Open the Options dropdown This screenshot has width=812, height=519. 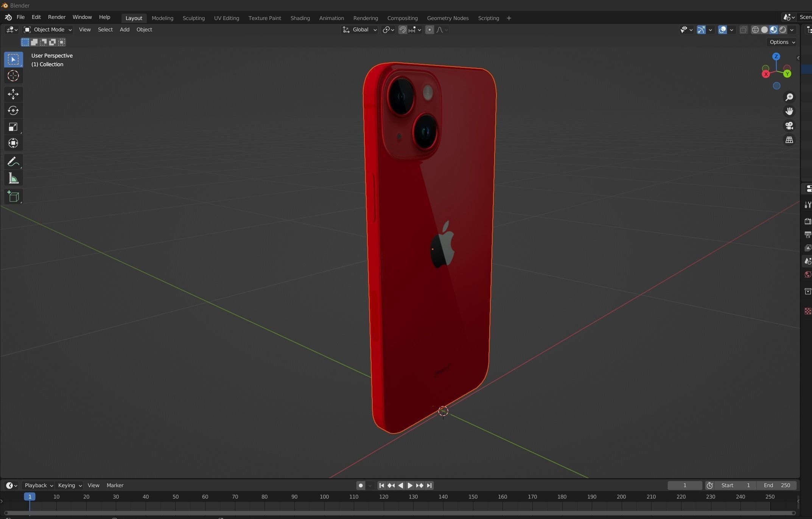[x=782, y=42]
